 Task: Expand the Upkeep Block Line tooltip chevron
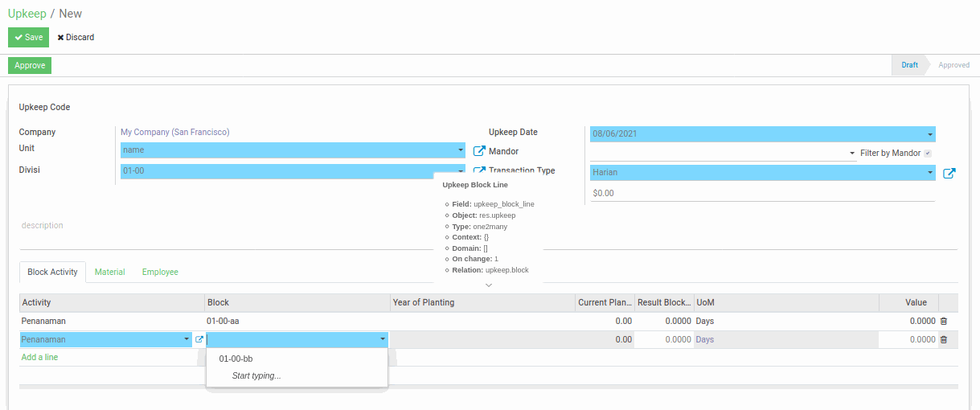pyautogui.click(x=488, y=285)
